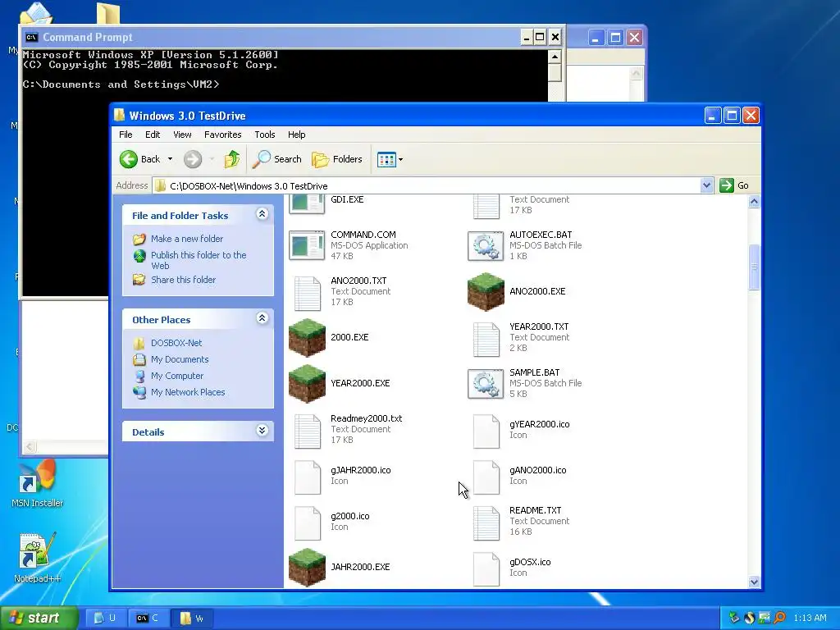
Task: Click the Explorer vertical scrollbar thumb
Action: coord(754,267)
